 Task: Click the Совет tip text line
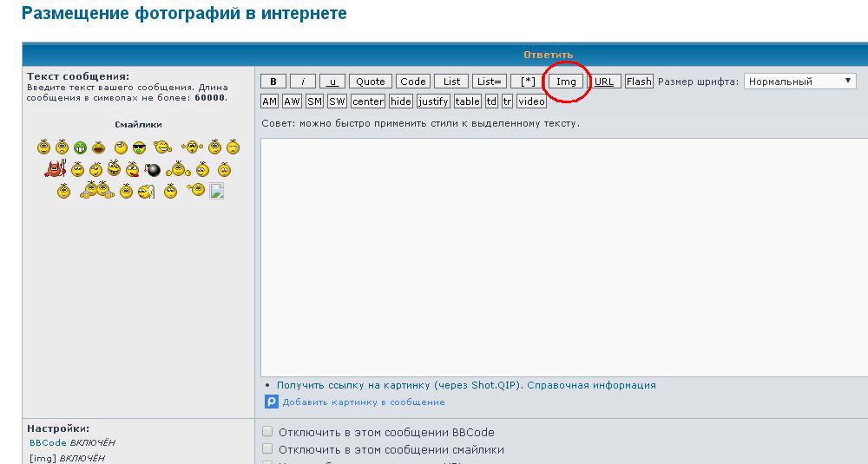421,123
